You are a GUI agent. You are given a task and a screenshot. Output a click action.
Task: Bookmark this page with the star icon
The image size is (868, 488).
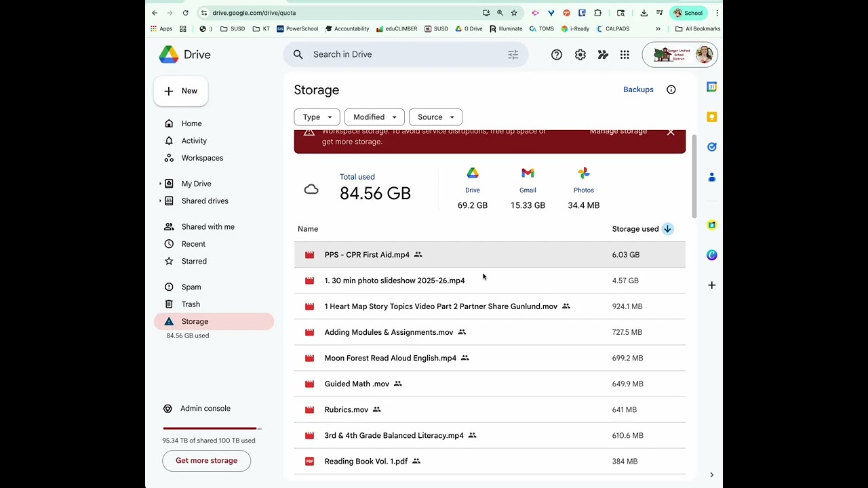click(x=514, y=13)
